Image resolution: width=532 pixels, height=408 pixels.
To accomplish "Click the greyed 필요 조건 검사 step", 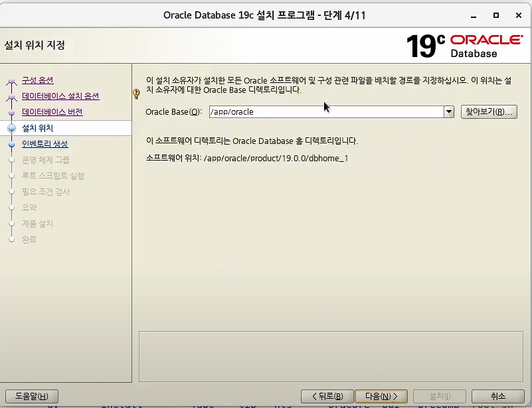I will (45, 192).
